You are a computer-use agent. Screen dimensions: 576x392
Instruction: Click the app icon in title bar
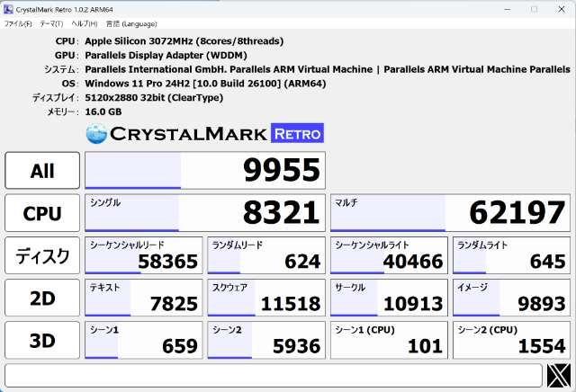tap(10, 9)
